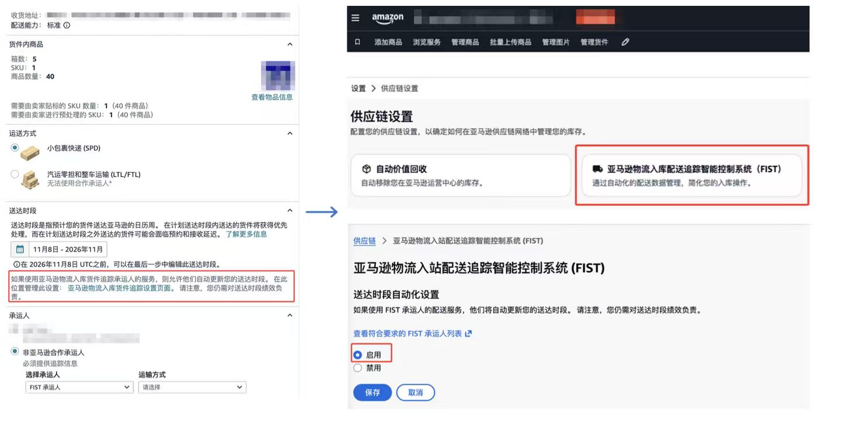The height and width of the screenshot is (425, 868).
Task: Click the pallet image for LTL/FTL
Action: point(30,179)
